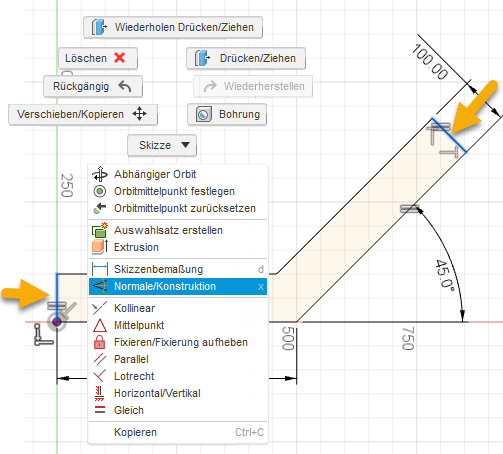Click the Rückgängig undo button

click(x=93, y=86)
